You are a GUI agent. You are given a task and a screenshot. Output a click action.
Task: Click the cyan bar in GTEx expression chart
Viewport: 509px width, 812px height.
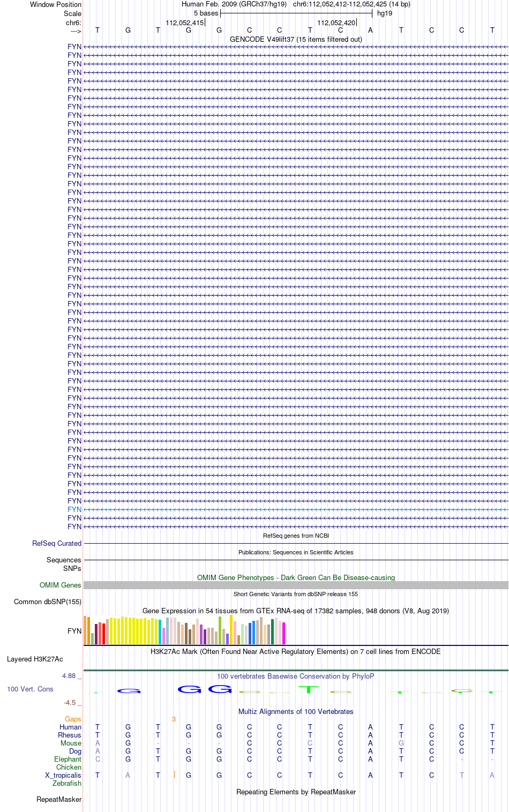[x=160, y=632]
